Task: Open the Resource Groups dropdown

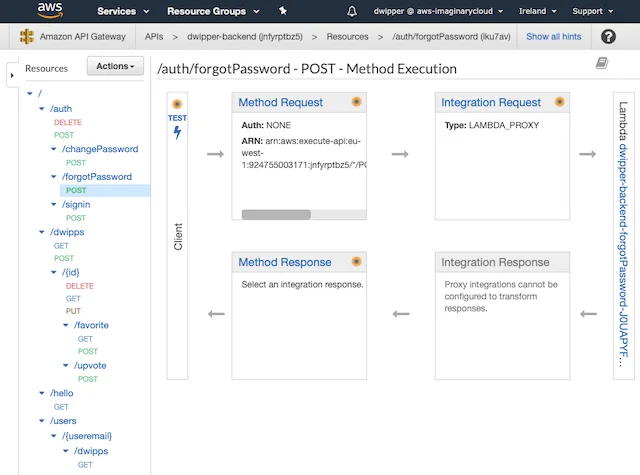Action: point(213,11)
